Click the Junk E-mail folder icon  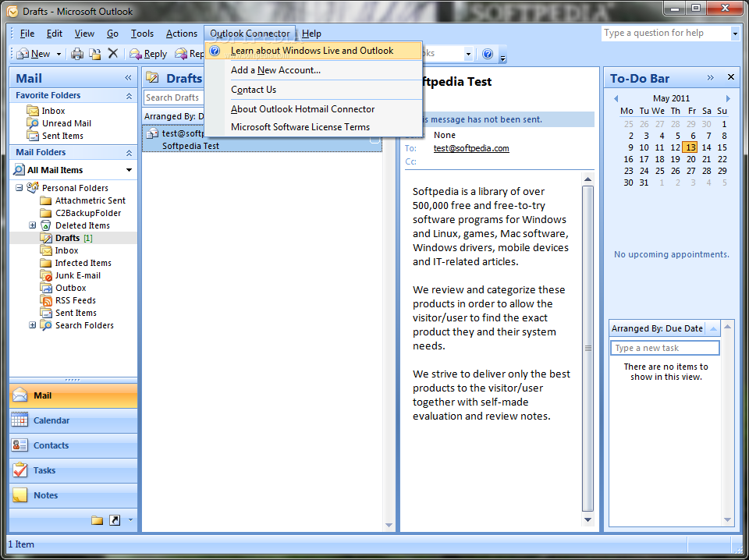(46, 275)
